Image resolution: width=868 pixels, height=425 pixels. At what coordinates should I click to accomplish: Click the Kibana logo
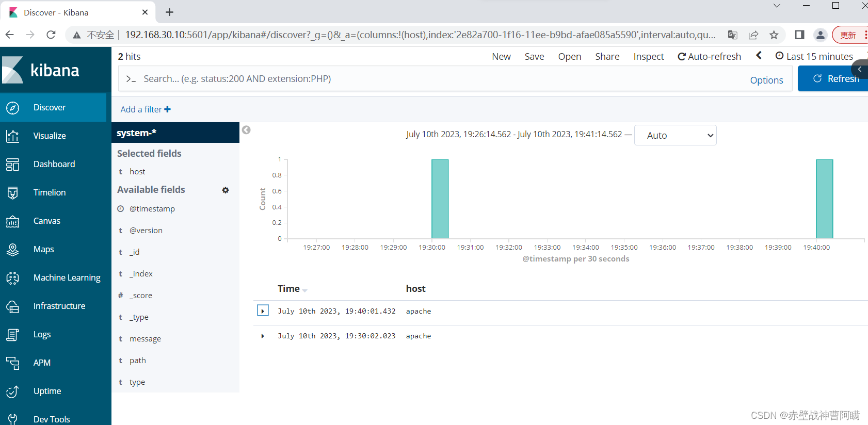(41, 70)
